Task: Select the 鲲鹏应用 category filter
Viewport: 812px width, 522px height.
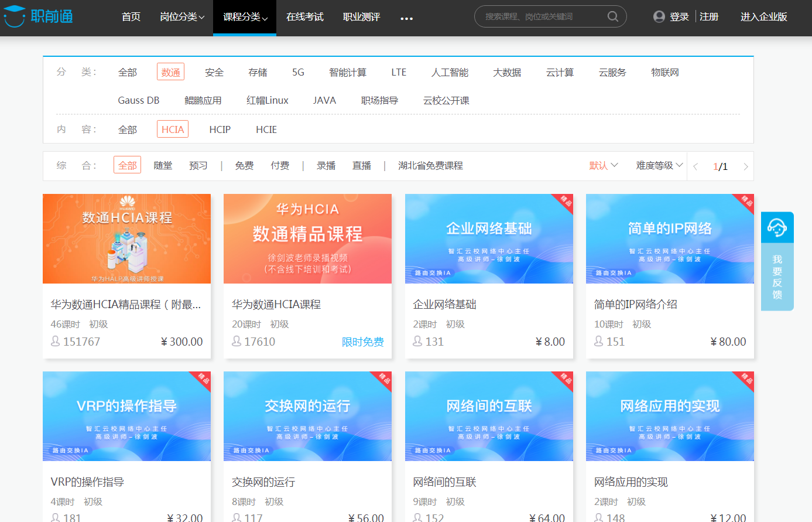Action: click(203, 100)
